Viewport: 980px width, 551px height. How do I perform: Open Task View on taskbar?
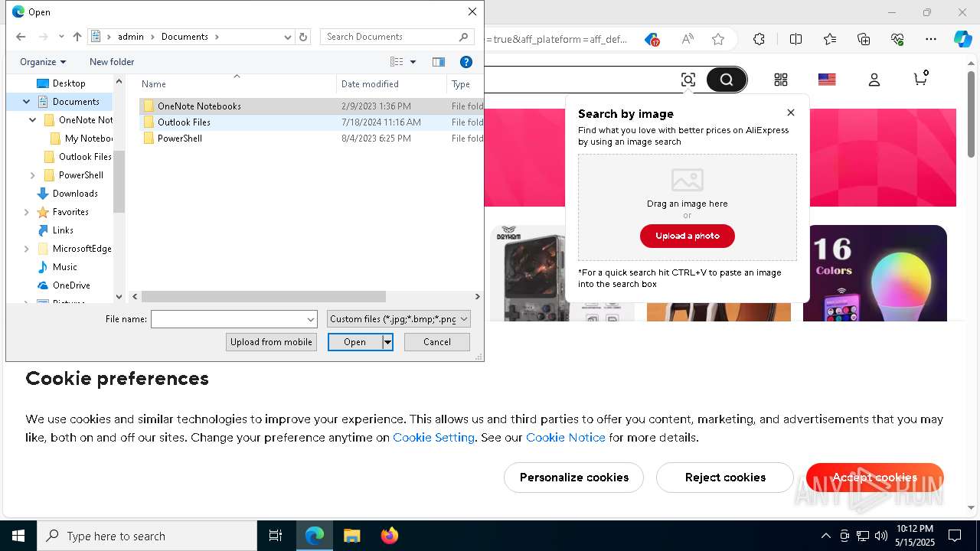pos(276,536)
